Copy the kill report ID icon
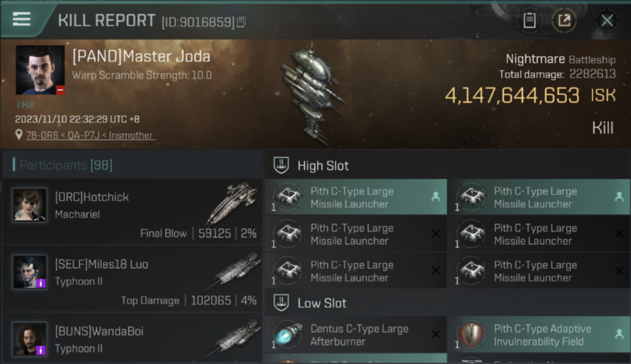Image resolution: width=631 pixels, height=364 pixels. coord(241,22)
